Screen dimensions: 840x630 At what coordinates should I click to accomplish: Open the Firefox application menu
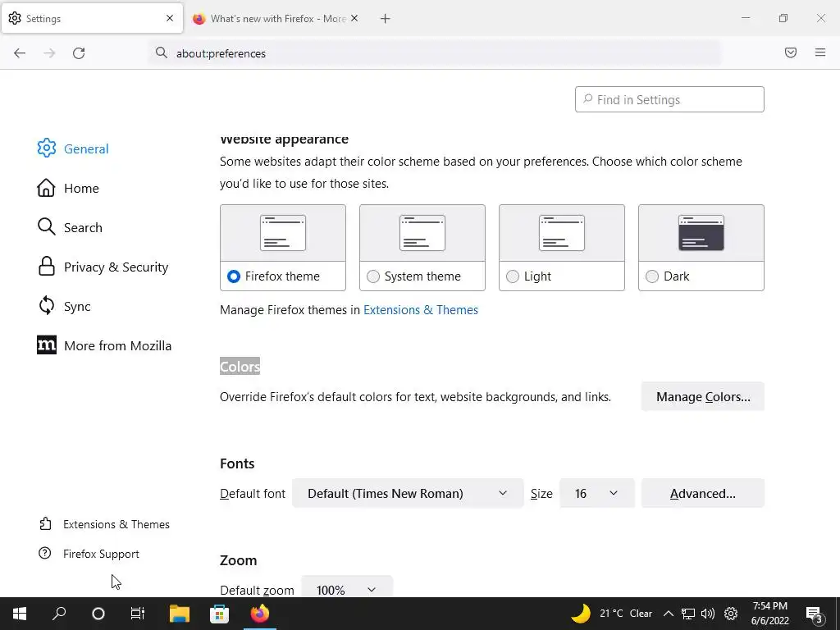(820, 52)
